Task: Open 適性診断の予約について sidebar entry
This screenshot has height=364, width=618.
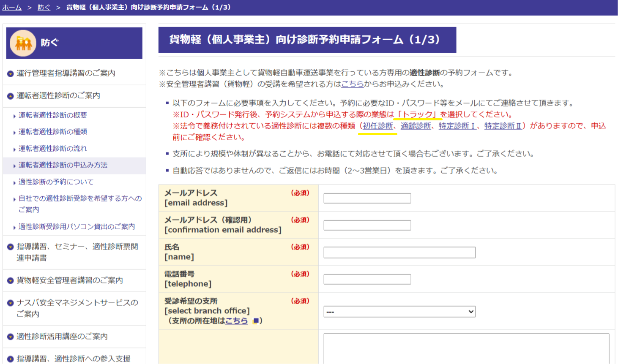Action: click(56, 182)
